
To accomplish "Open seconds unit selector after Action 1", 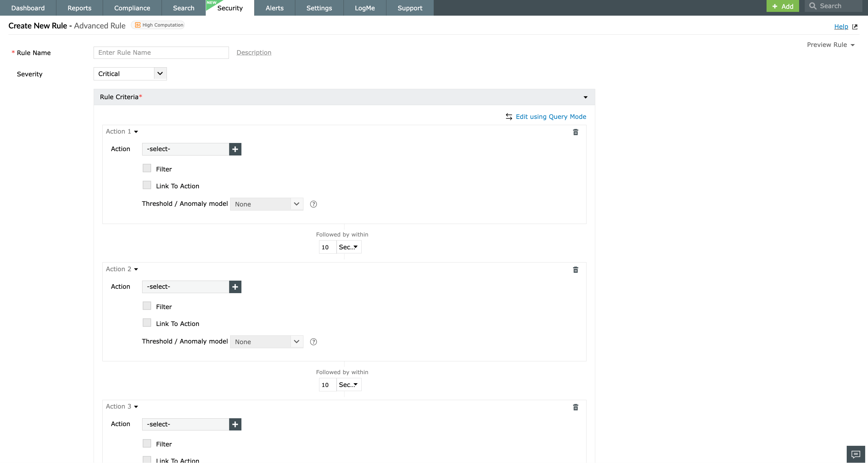I will (x=349, y=247).
